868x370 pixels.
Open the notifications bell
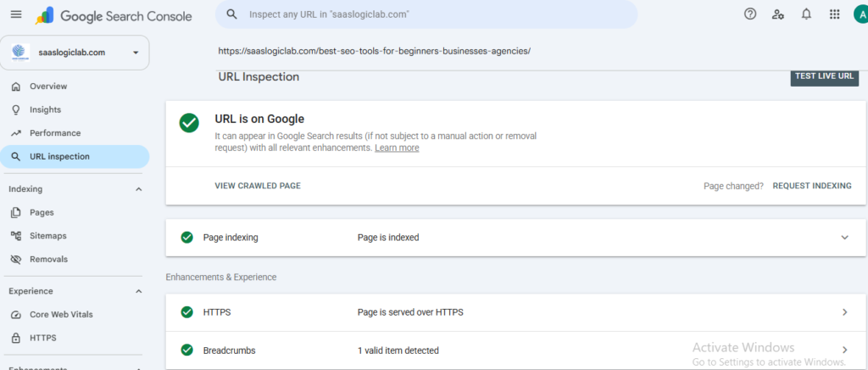coord(807,14)
